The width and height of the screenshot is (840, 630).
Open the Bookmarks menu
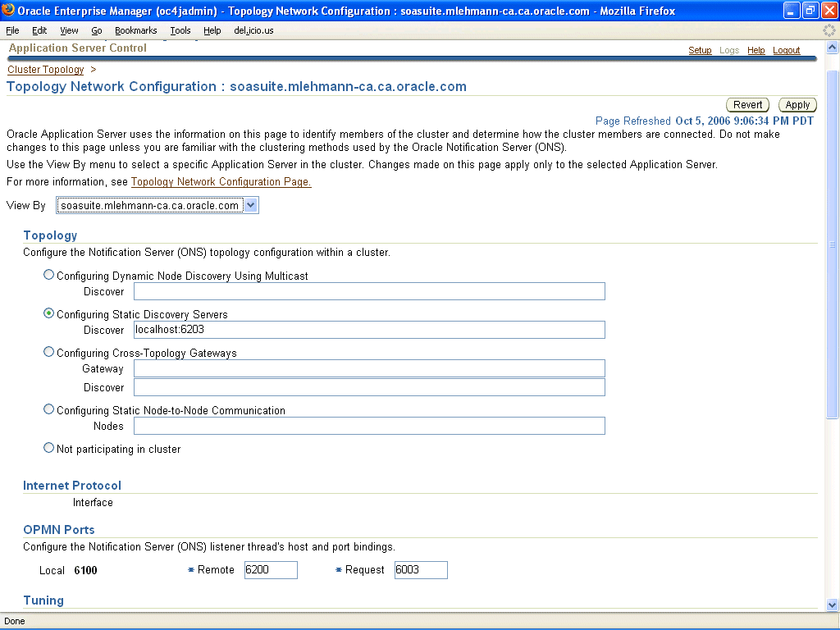click(x=136, y=30)
